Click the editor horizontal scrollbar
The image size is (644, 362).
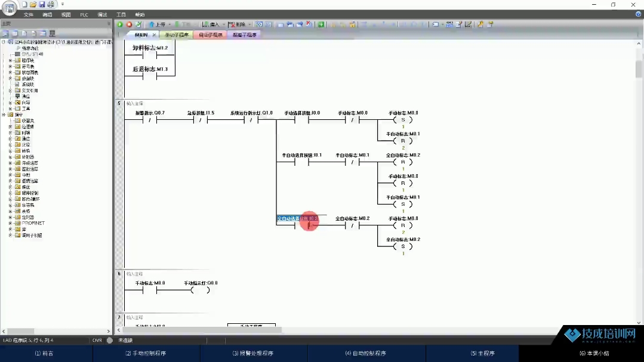pos(202,330)
